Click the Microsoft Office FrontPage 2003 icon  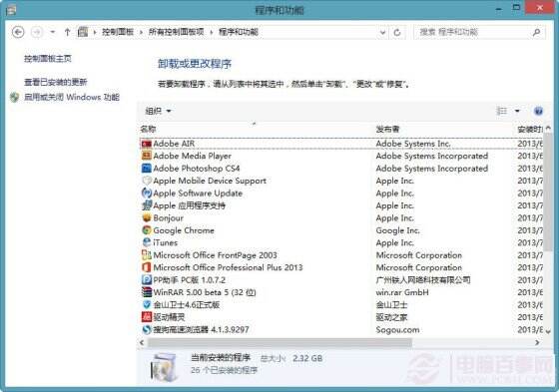[146, 255]
